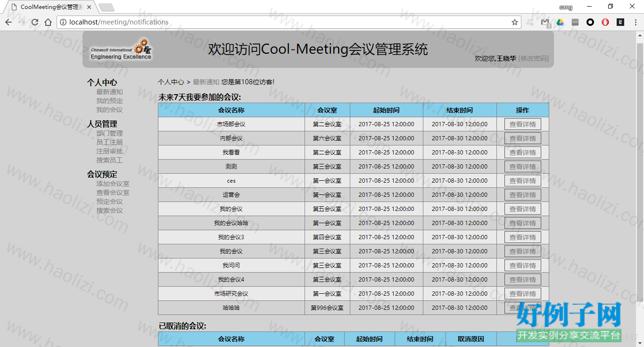This screenshot has width=644, height=347.
Task: Click the 您是第108位访客! text
Action: pyautogui.click(x=248, y=82)
